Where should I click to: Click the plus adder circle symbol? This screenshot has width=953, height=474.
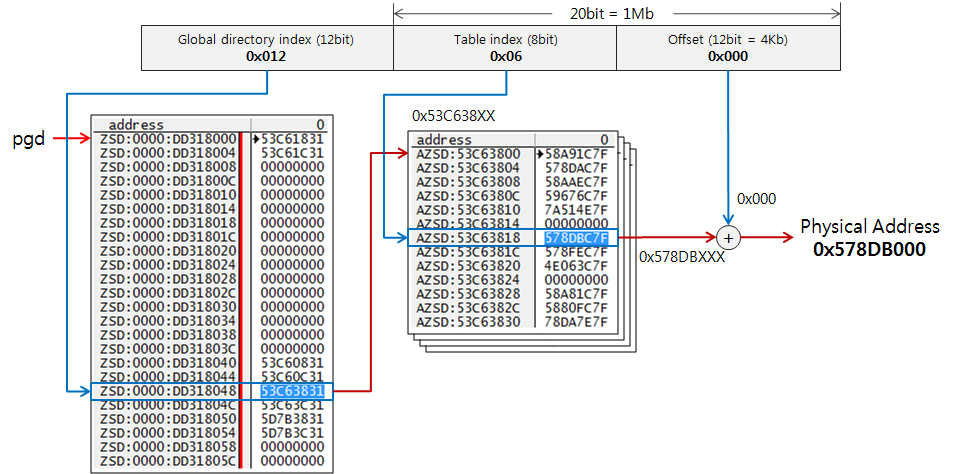pyautogui.click(x=729, y=238)
